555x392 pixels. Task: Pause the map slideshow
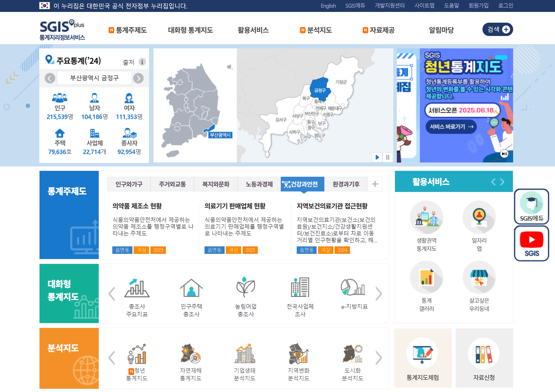(387, 158)
